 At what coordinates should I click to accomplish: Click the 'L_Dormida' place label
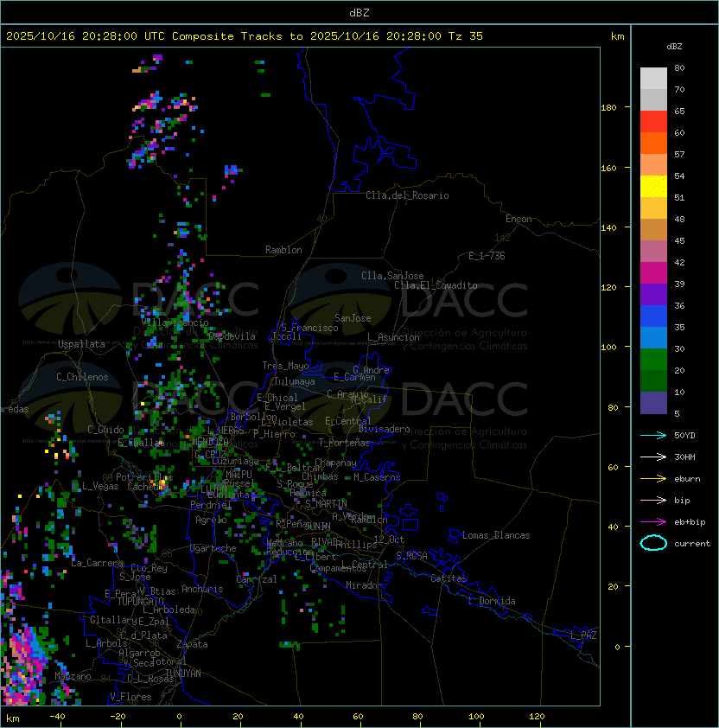pos(492,601)
